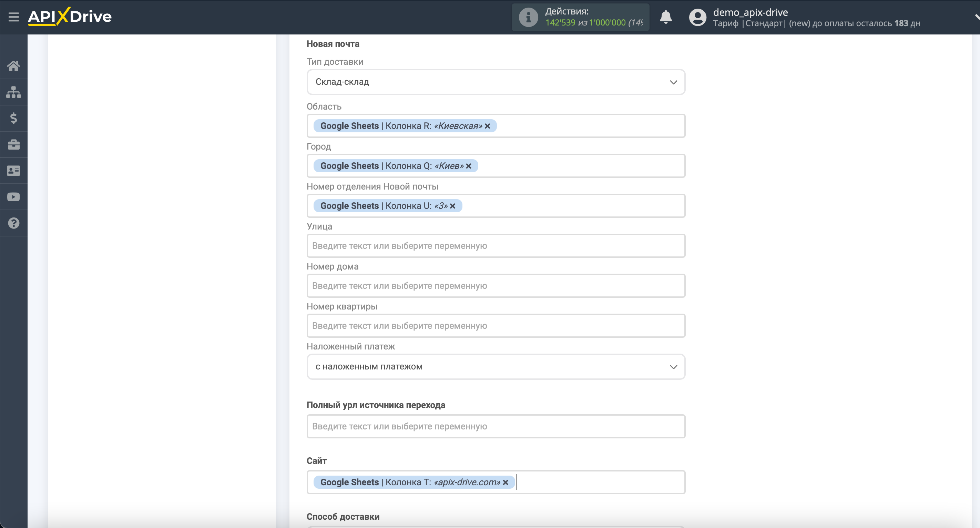Click the Улица input field
The width and height of the screenshot is (980, 528).
click(x=496, y=246)
